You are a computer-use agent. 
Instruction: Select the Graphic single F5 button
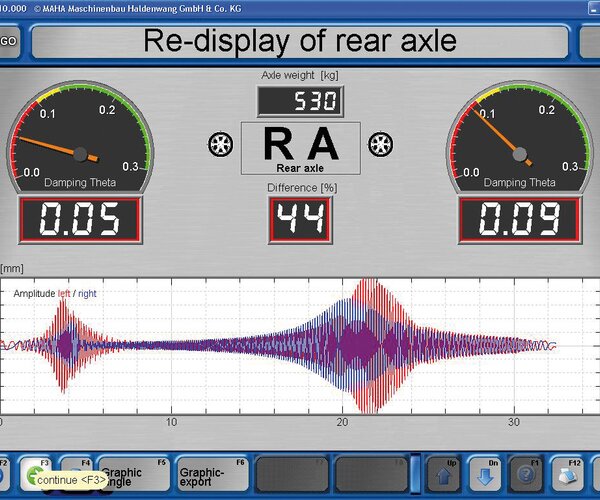tap(133, 472)
